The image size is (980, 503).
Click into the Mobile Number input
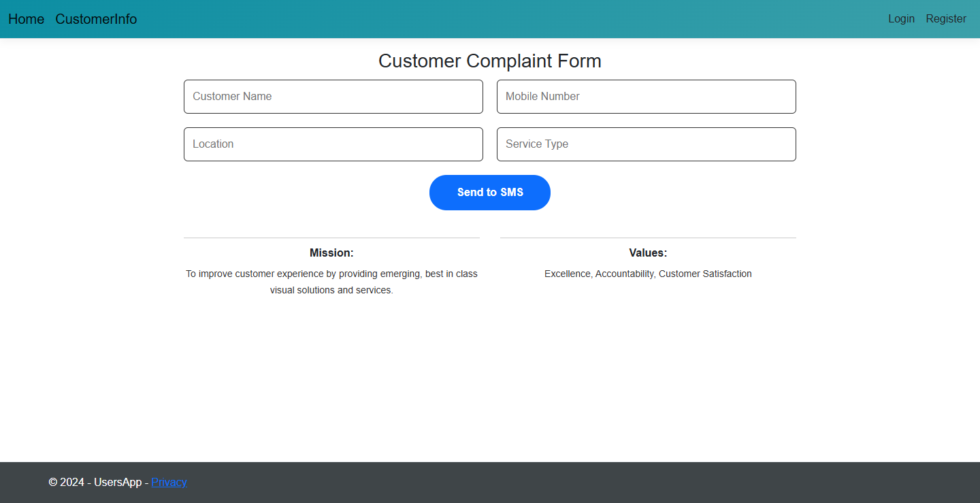[647, 97]
